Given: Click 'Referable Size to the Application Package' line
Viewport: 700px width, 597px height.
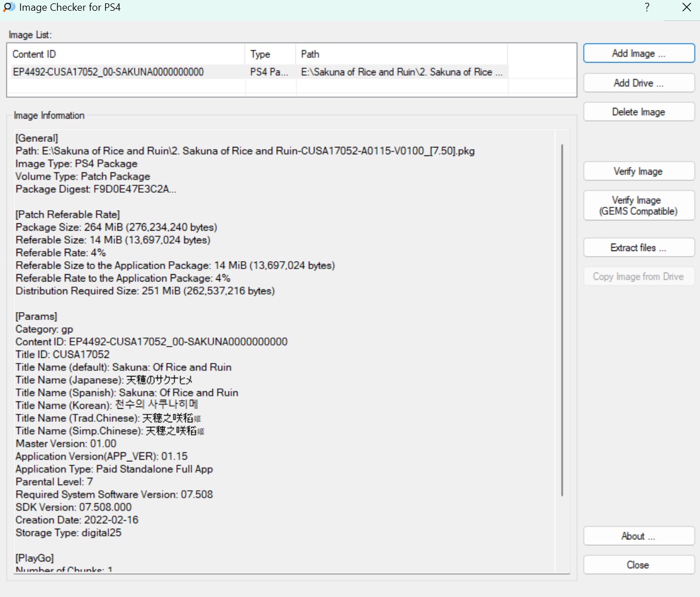Looking at the screenshot, I should (x=175, y=265).
